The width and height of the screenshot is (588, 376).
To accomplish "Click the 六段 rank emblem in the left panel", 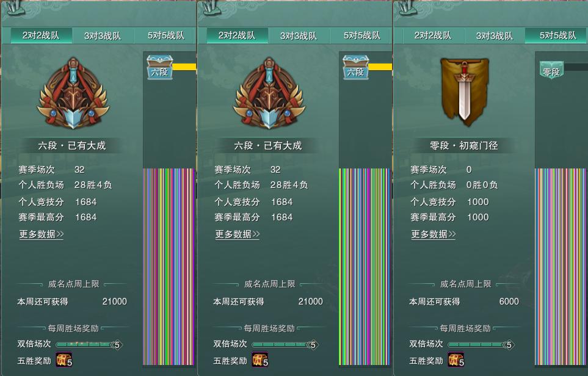I will coord(73,93).
